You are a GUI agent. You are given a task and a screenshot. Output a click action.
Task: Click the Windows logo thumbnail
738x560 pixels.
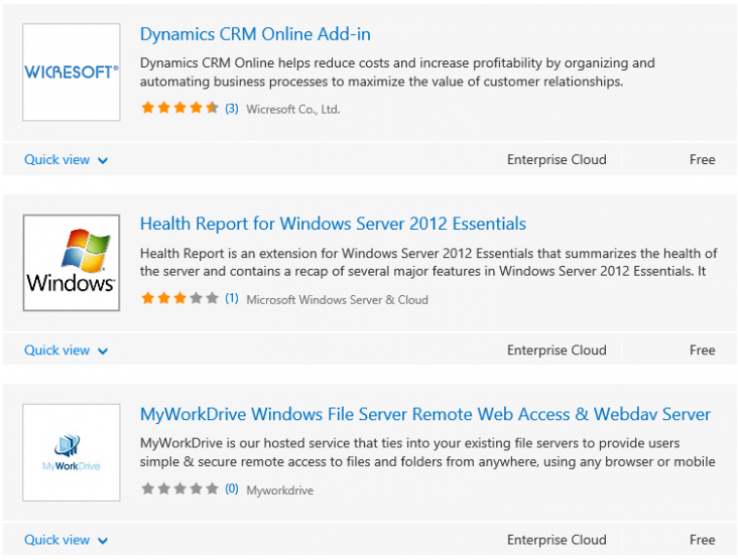[71, 263]
